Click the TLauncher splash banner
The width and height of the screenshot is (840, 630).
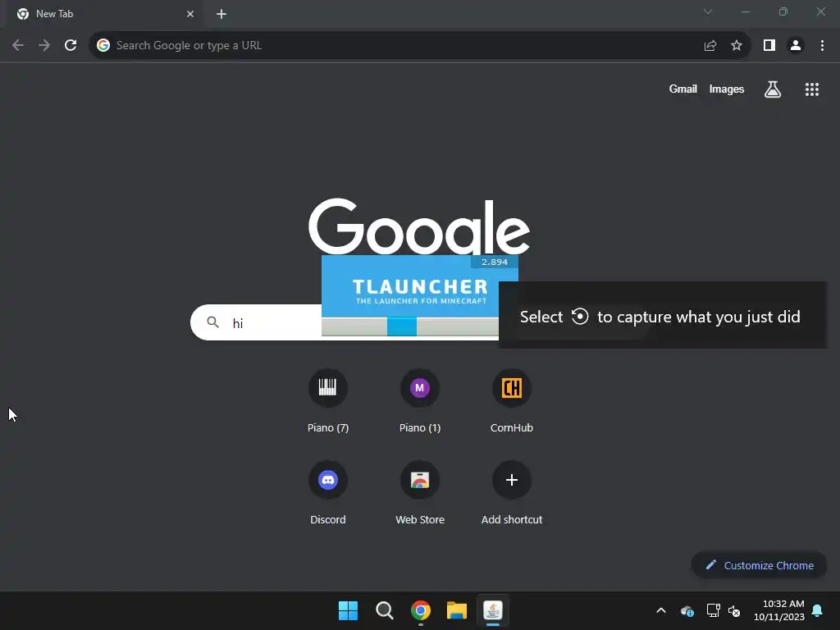420,286
